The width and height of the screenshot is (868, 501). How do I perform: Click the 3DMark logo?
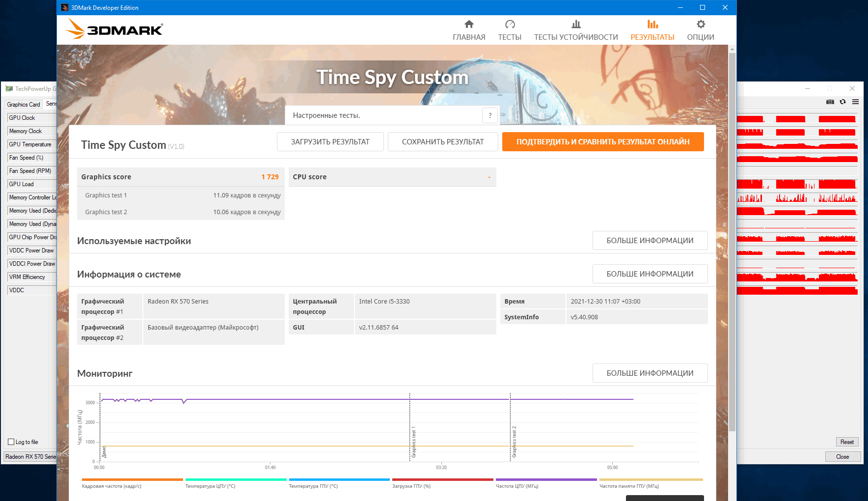point(114,29)
